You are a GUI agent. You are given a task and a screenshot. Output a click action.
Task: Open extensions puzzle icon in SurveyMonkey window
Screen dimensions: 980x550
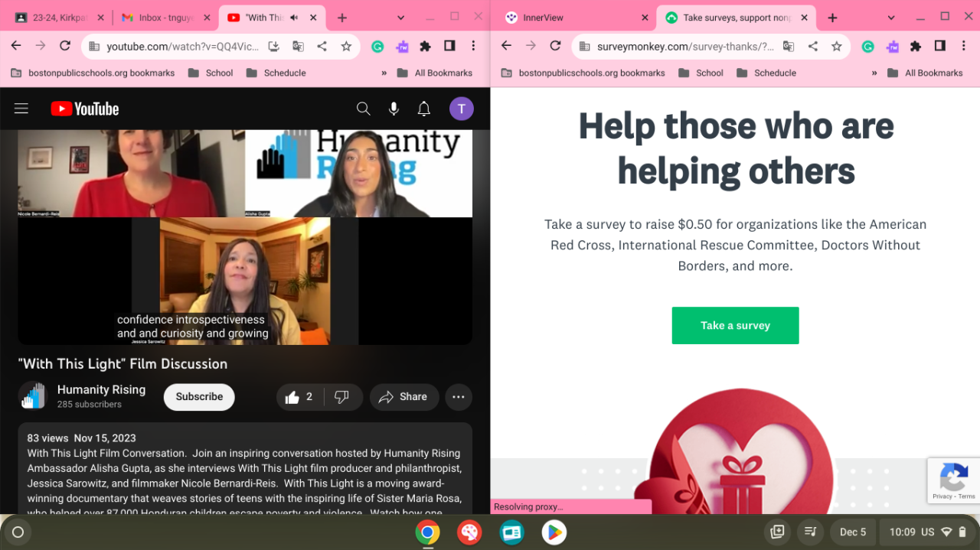coord(916,47)
